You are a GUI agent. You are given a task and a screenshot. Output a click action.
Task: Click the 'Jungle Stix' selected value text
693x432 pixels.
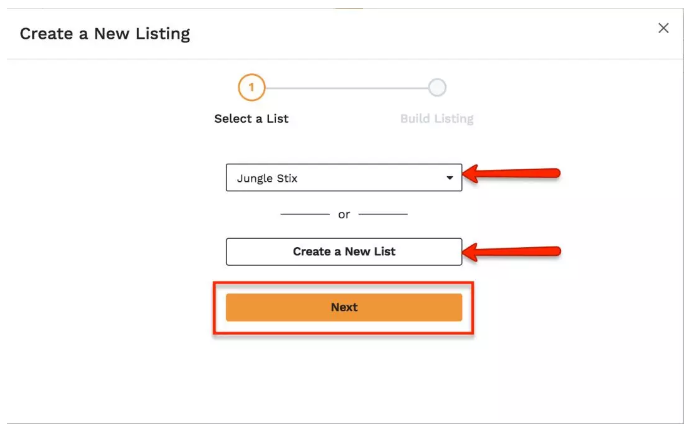(267, 179)
